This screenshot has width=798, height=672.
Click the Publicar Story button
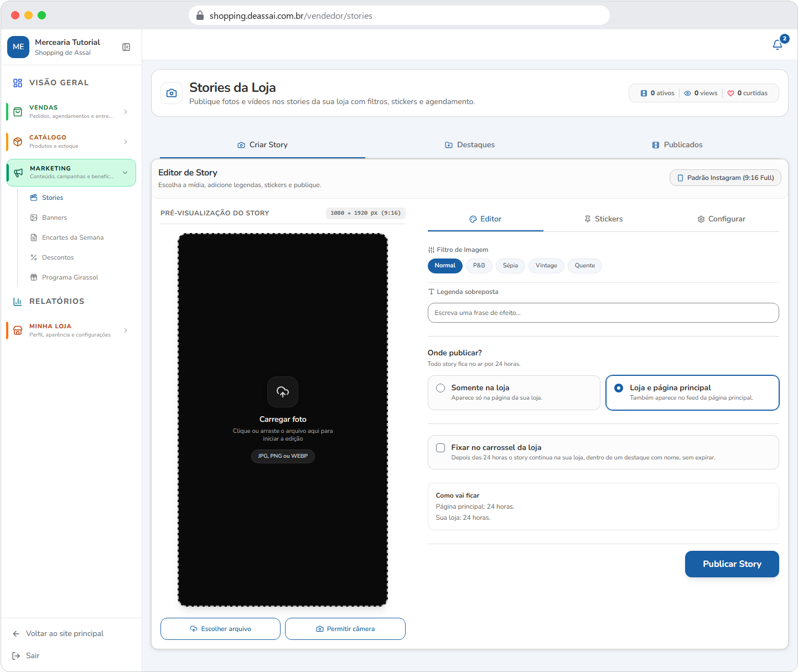tap(732, 564)
